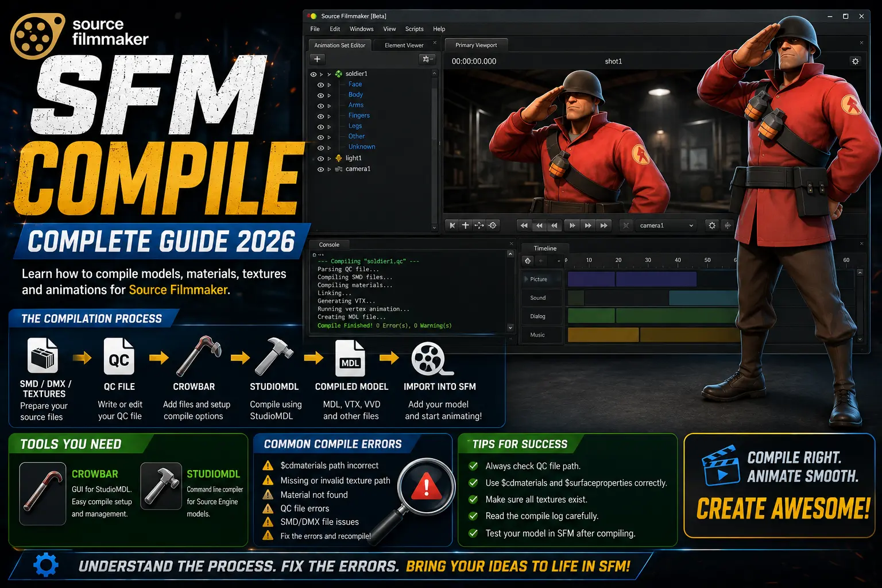Select the green soldier1 model icon

coord(339,74)
